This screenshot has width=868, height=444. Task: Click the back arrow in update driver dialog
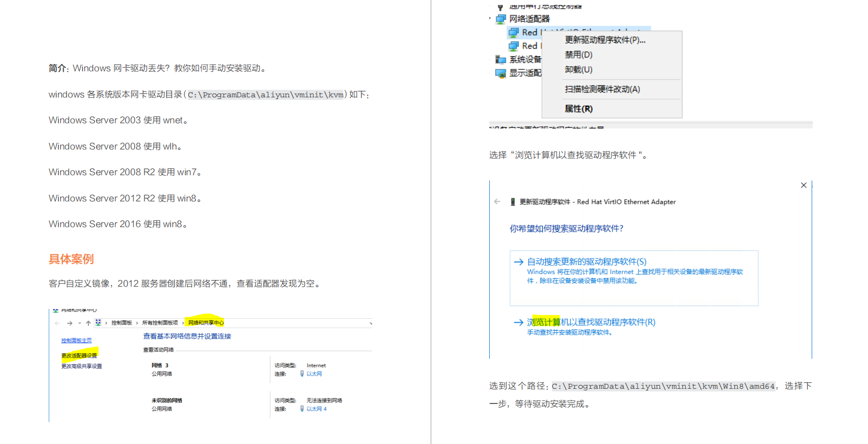pyautogui.click(x=497, y=202)
